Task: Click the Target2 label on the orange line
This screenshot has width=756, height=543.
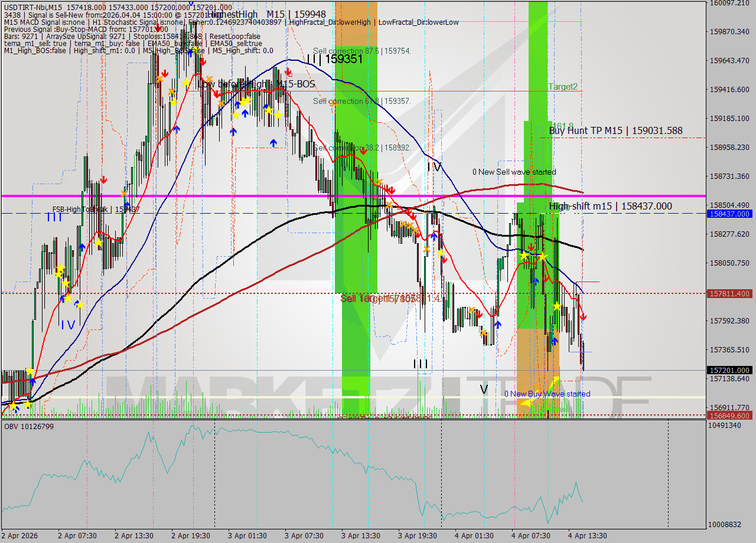Action: click(561, 87)
